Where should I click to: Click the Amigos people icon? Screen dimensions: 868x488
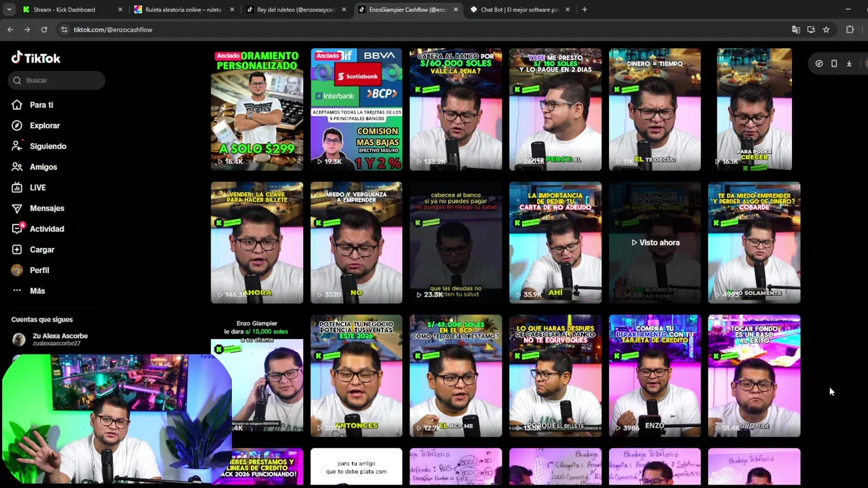(17, 167)
